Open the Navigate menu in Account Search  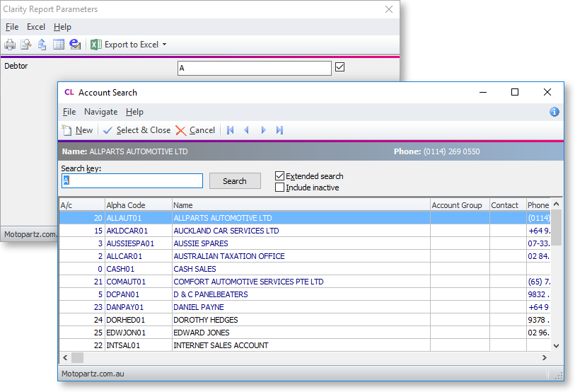click(x=100, y=112)
